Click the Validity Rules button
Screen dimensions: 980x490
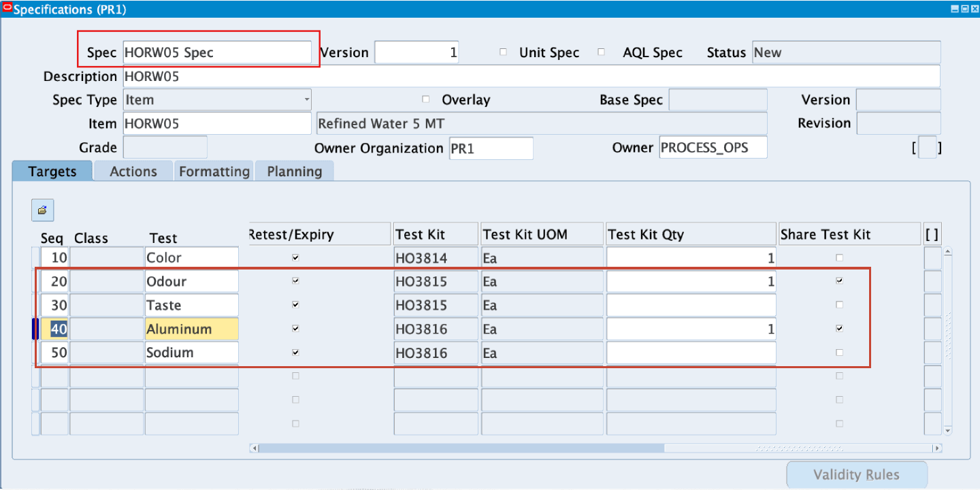pyautogui.click(x=857, y=475)
